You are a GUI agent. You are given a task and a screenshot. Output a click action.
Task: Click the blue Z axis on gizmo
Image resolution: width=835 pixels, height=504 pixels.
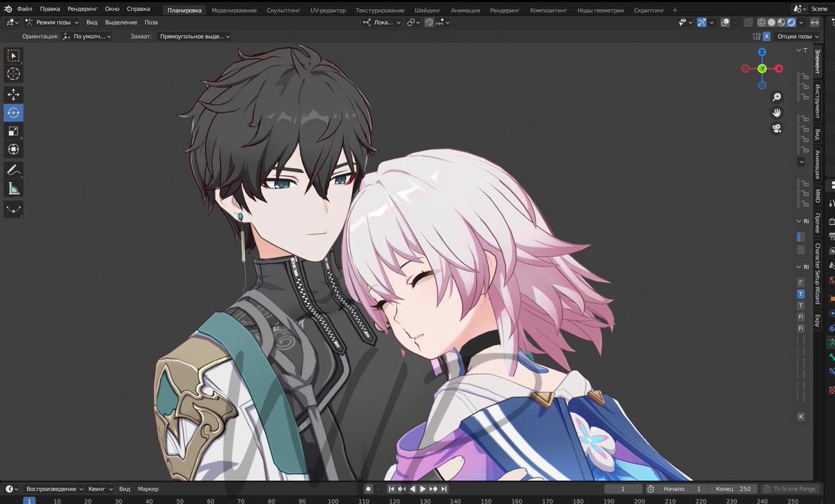click(x=762, y=52)
